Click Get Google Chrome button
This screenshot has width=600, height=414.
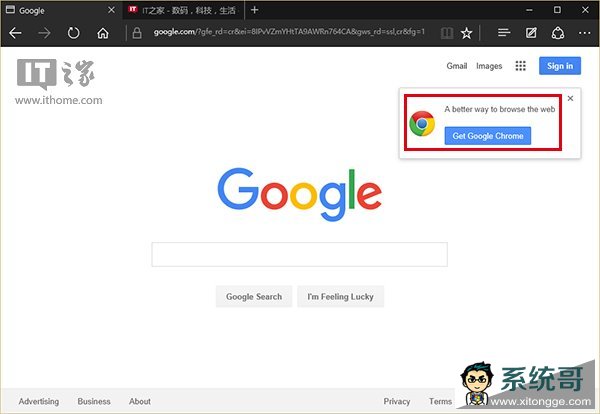pos(488,136)
